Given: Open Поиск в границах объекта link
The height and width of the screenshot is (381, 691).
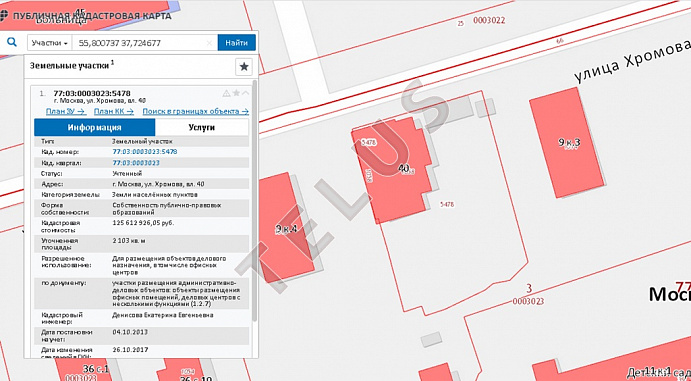Looking at the screenshot, I should point(196,111).
